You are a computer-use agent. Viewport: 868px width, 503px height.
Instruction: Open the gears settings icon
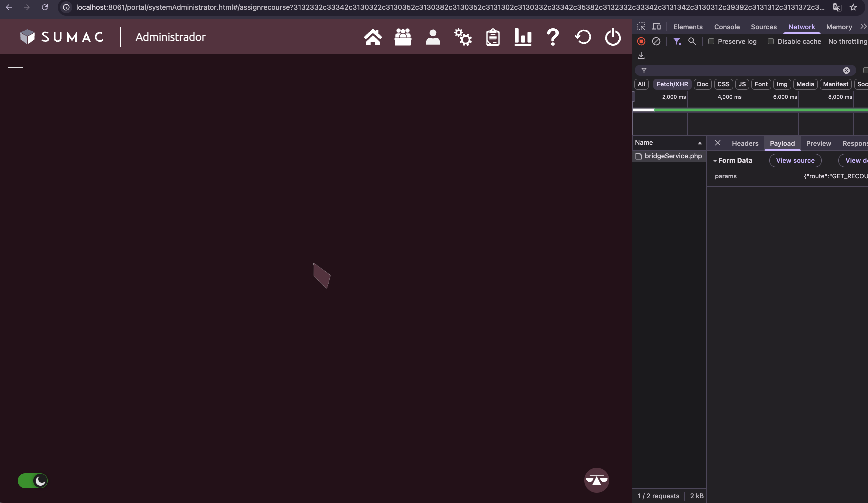[x=463, y=37]
